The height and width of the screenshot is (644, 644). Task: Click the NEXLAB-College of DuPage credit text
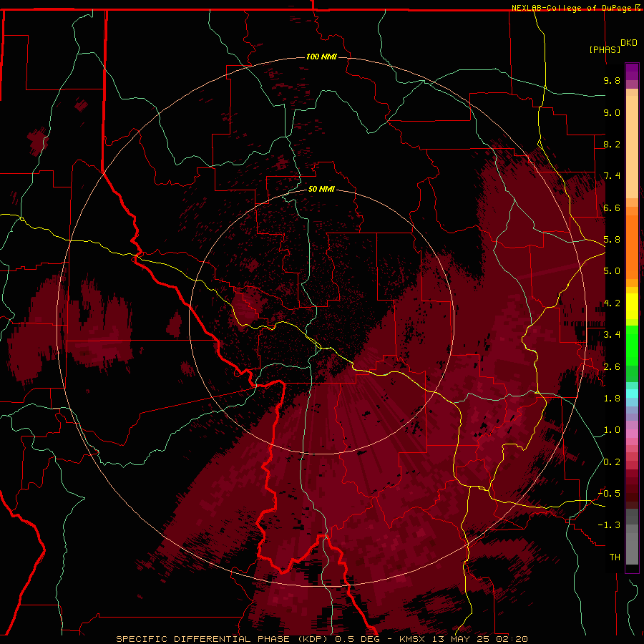(572, 8)
